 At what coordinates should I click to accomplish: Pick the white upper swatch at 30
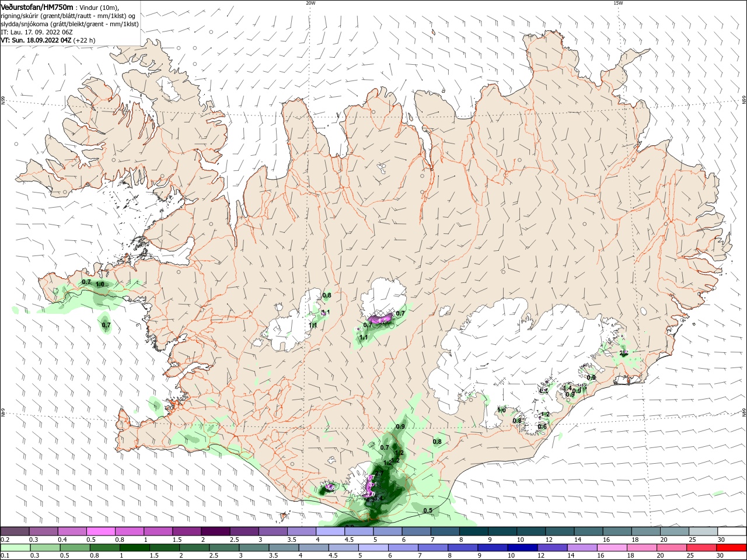tap(732, 531)
